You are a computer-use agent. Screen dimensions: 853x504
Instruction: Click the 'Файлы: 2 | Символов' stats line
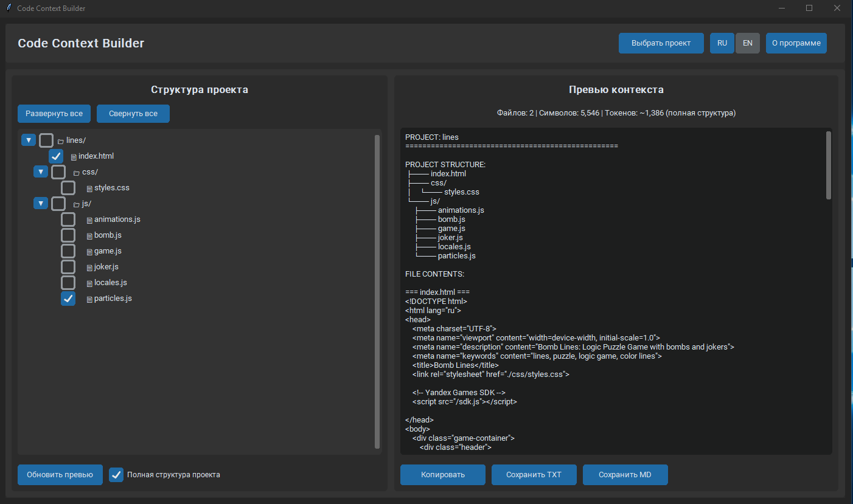(616, 113)
